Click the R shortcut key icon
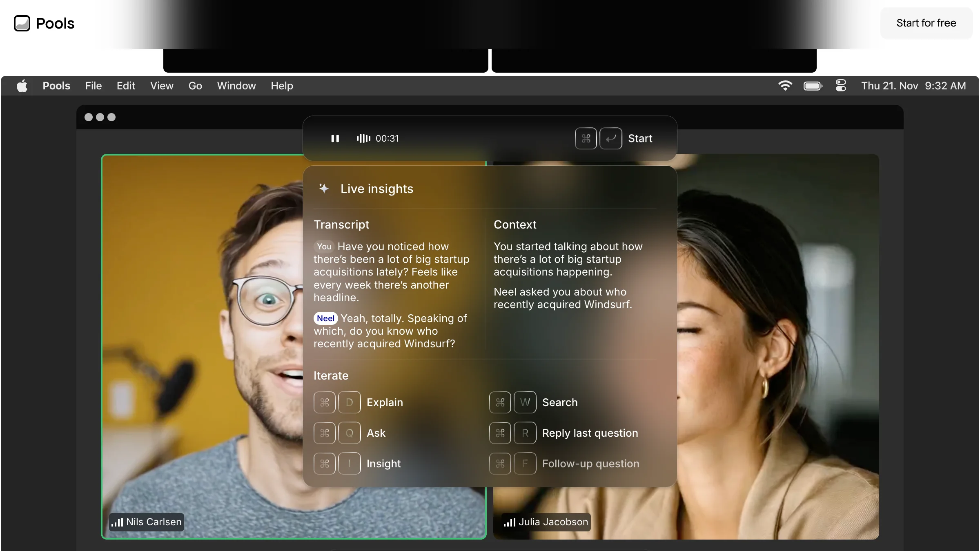The image size is (980, 551). (525, 433)
